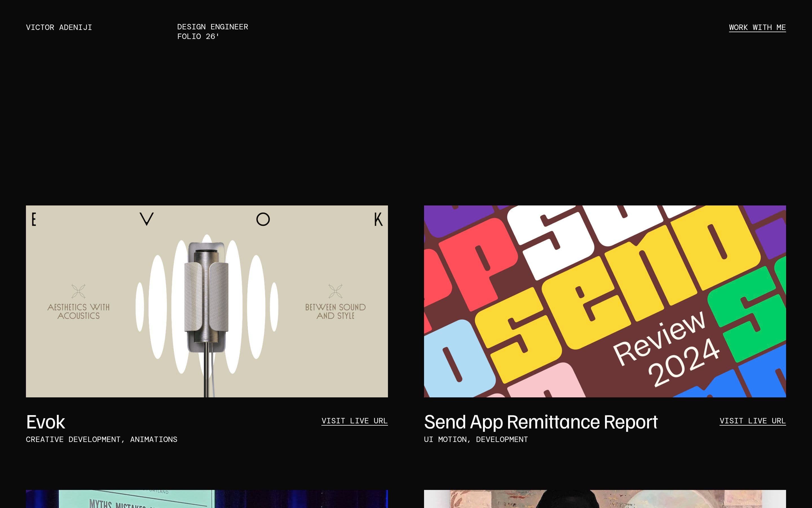Open the Evok project thumbnail
The height and width of the screenshot is (508, 812).
pos(207,301)
